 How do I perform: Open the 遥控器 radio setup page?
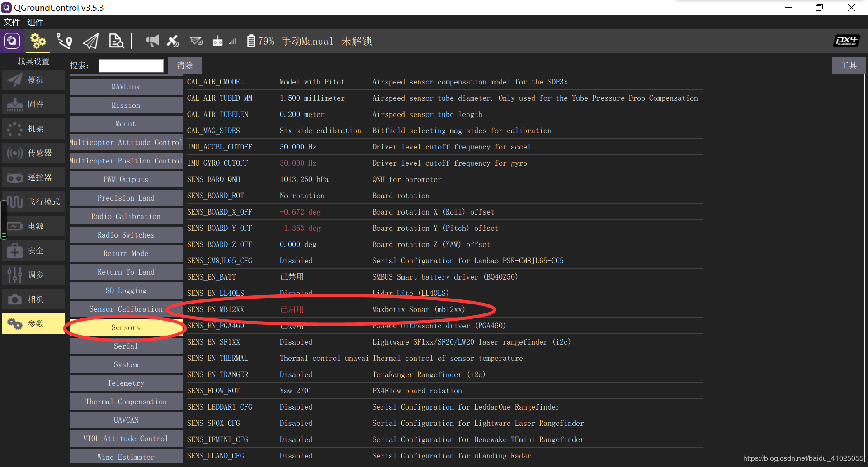(x=33, y=177)
